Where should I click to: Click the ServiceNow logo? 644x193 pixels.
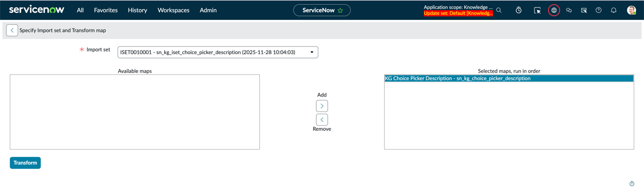point(36,10)
